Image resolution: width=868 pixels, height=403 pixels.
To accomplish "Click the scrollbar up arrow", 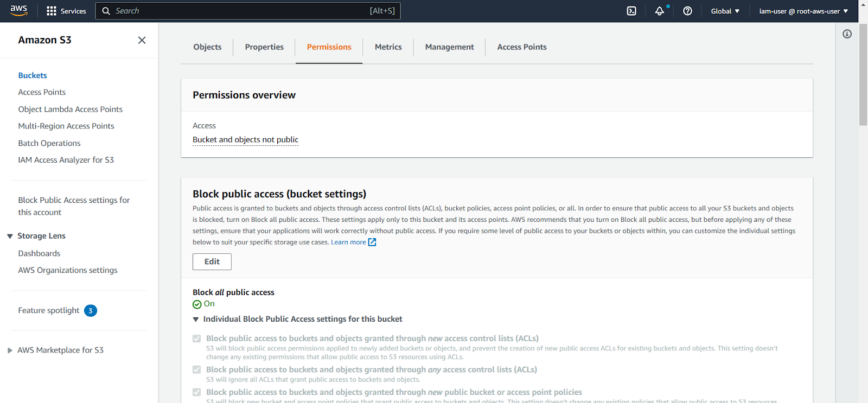I will (x=863, y=4).
